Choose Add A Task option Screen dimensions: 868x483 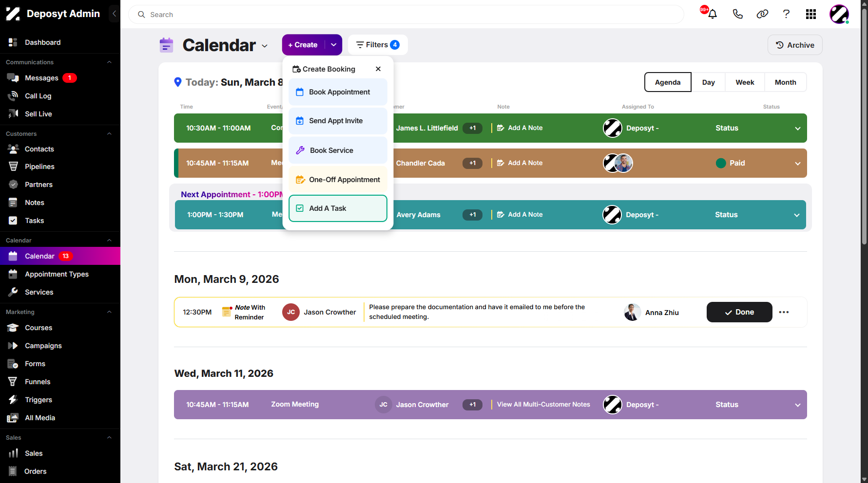pyautogui.click(x=338, y=208)
